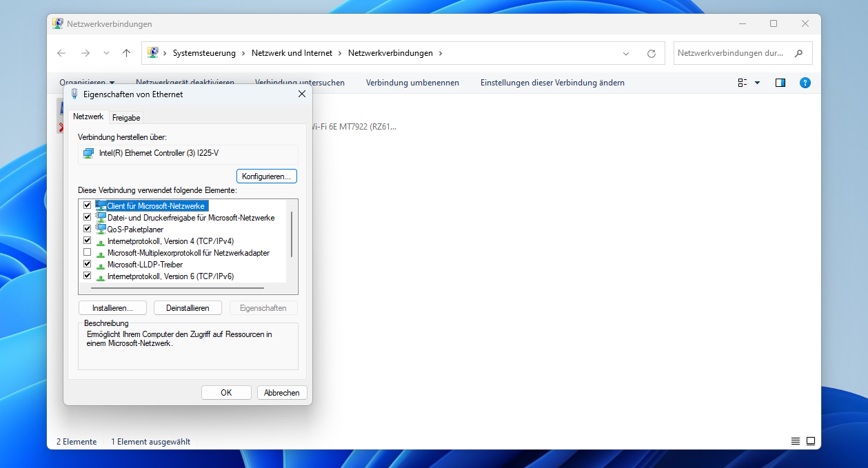Expand the address bar history dropdown chevron
868x468 pixels.
[x=626, y=53]
